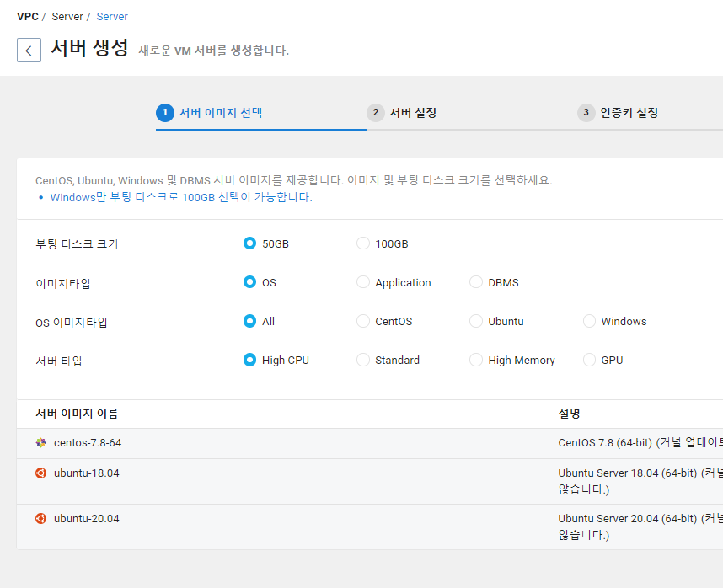Screen dimensions: 723x588
Task: Click the CentOS 7.8 (64-bit) description
Action: (x=640, y=443)
